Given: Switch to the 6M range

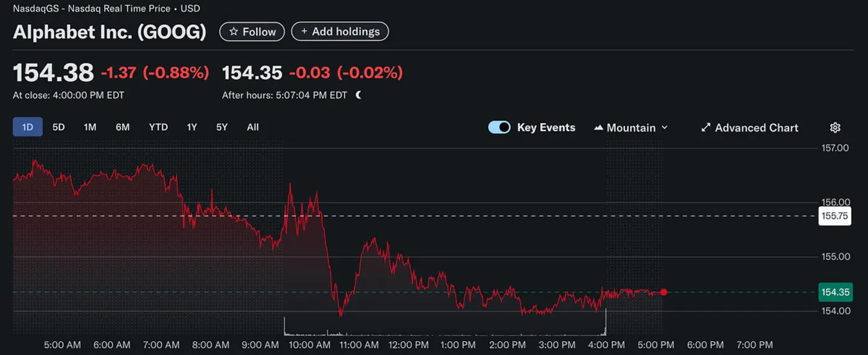Looking at the screenshot, I should coord(123,127).
